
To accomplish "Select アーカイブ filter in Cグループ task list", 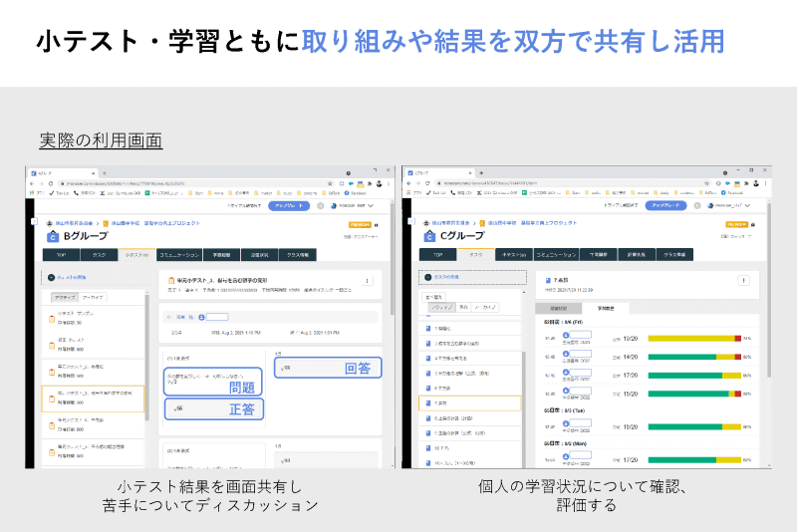I will click(x=485, y=307).
